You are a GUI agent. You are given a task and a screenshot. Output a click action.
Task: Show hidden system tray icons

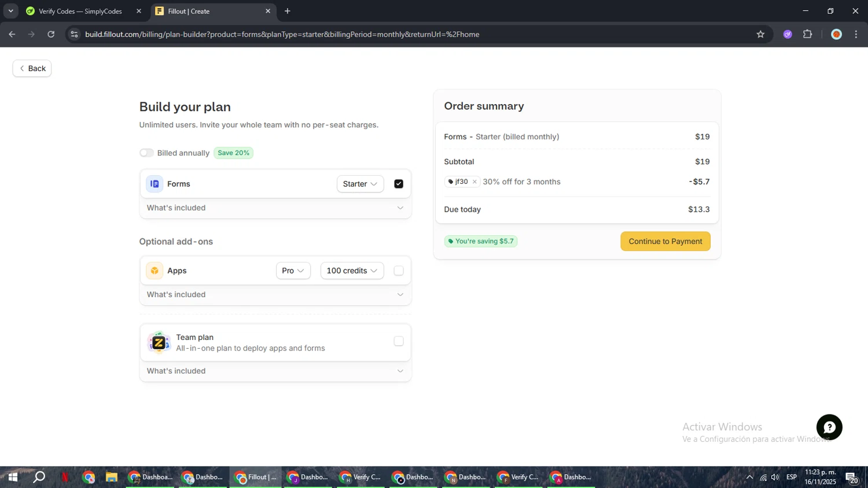[x=749, y=477]
